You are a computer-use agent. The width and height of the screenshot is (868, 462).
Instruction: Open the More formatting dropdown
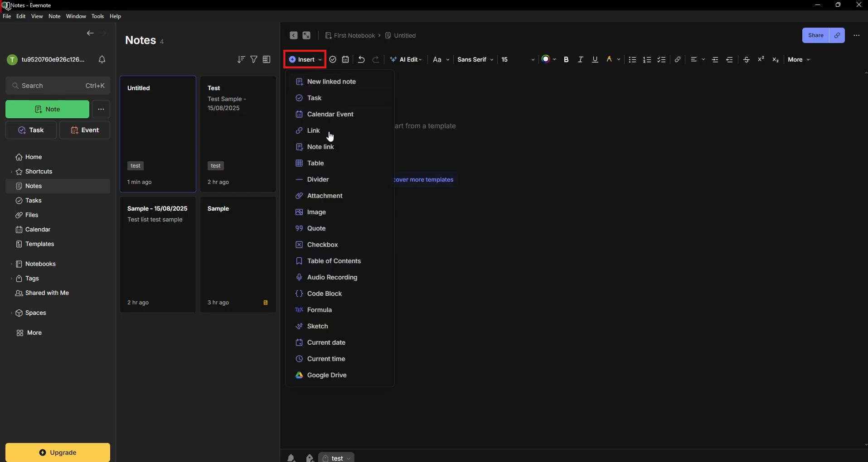[799, 59]
